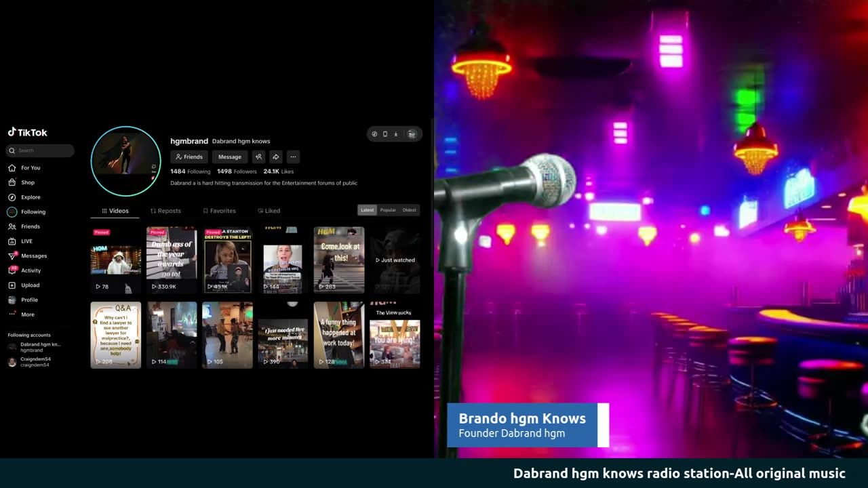Open the video with 114 views
The height and width of the screenshot is (488, 868).
pos(172,335)
